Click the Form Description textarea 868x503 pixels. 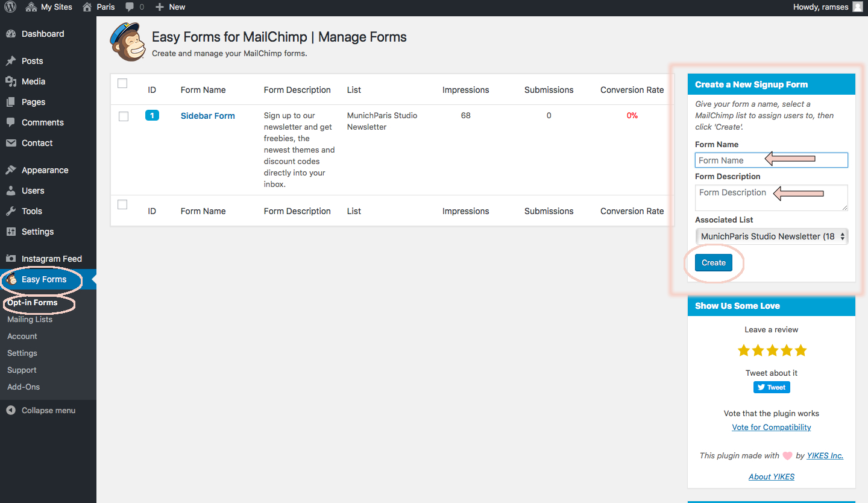pos(772,198)
